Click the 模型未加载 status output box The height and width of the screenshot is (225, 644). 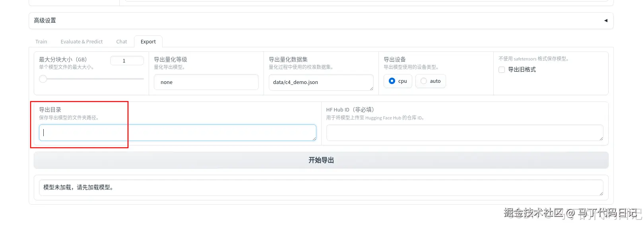click(321, 188)
